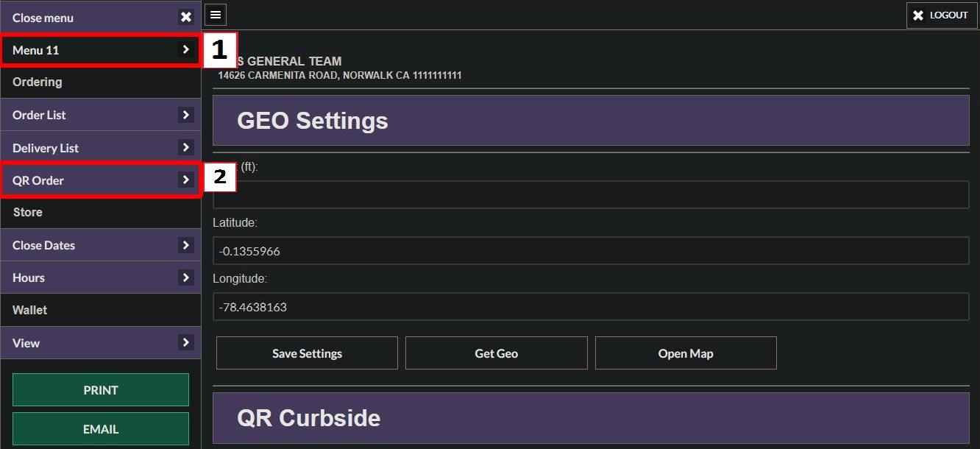The image size is (980, 449).
Task: Click the Save Settings button
Action: tap(307, 353)
